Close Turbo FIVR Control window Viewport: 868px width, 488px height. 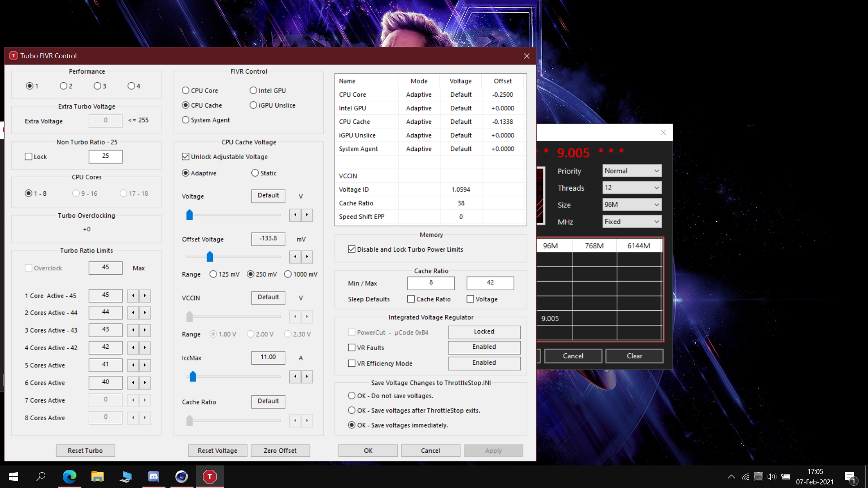point(526,56)
